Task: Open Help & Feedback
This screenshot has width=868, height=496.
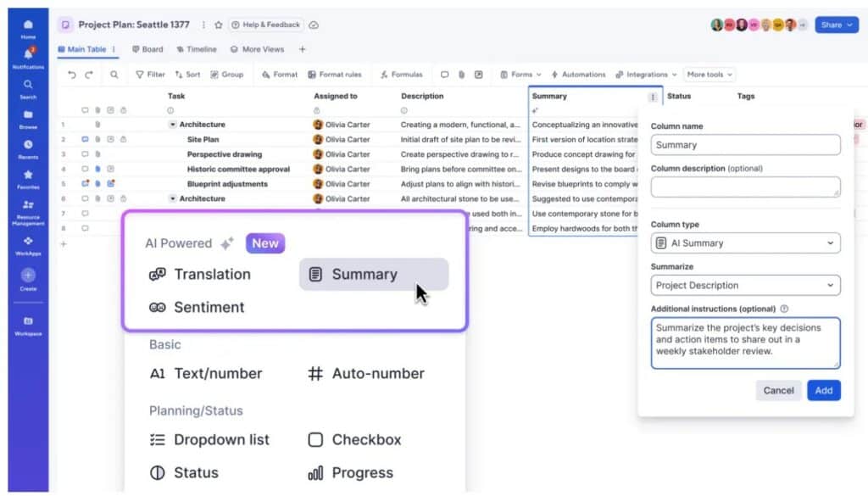Action: 265,25
